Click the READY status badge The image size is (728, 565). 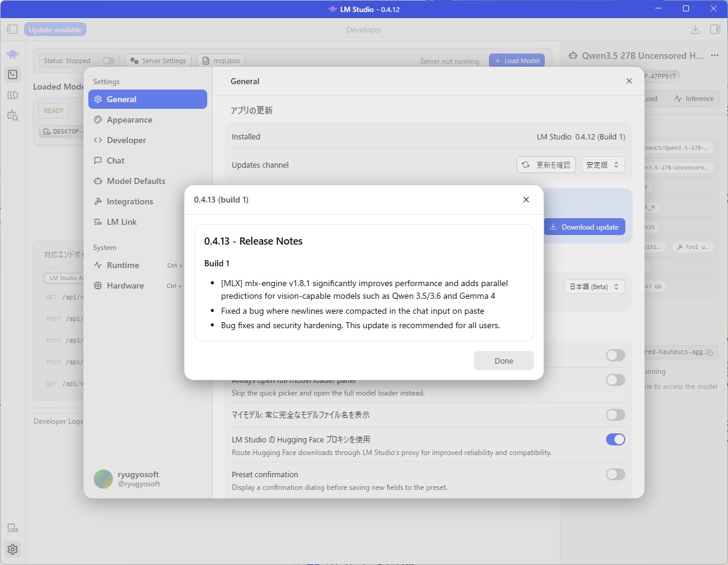click(x=53, y=111)
